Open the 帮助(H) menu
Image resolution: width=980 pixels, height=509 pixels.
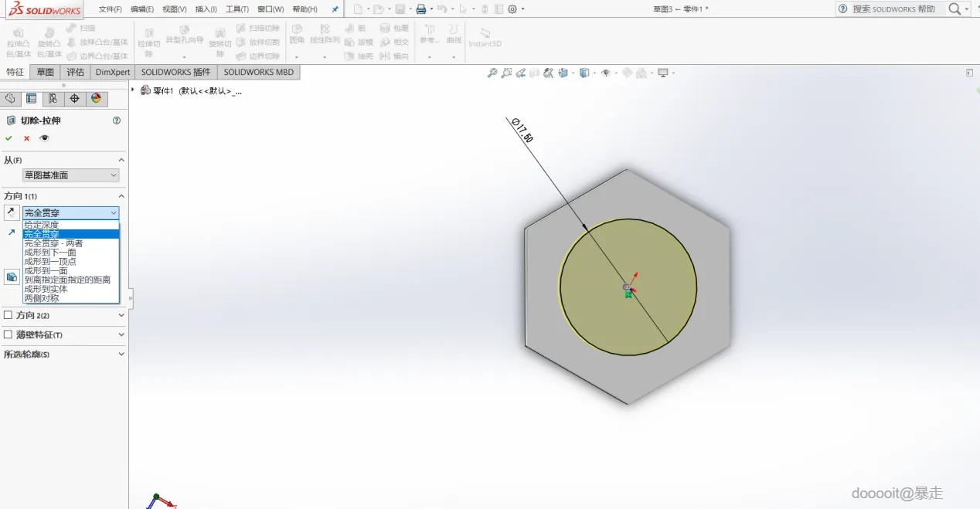pos(305,9)
